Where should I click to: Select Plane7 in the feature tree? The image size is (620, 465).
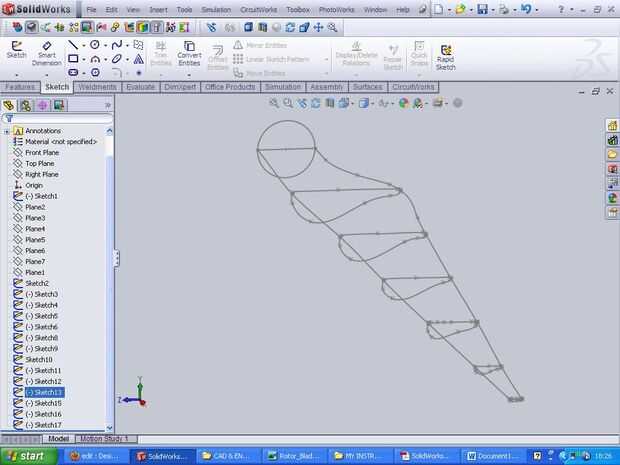click(x=35, y=262)
